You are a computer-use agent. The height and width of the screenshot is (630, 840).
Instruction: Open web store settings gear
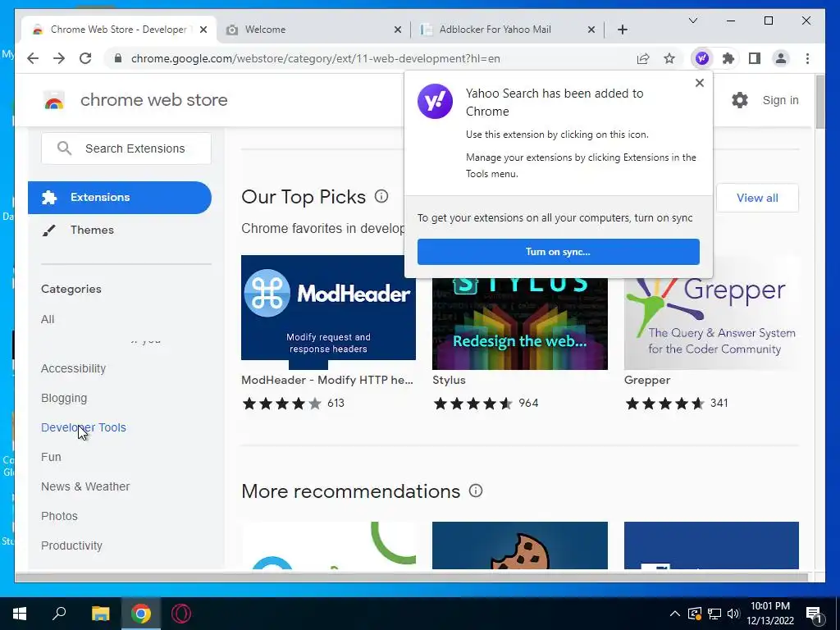pyautogui.click(x=739, y=100)
